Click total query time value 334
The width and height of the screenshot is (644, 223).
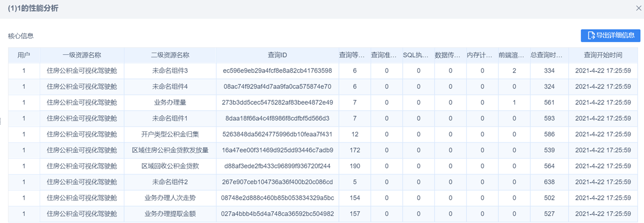click(x=549, y=71)
